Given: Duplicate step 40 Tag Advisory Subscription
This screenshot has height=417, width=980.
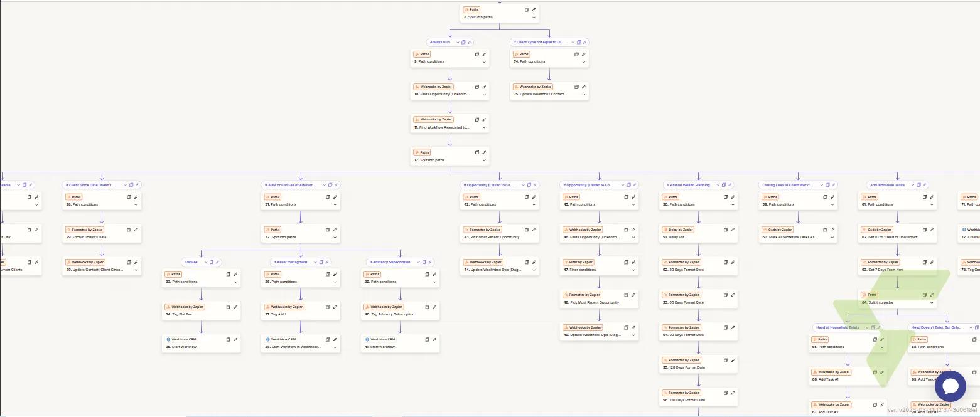Looking at the screenshot, I should 427,307.
